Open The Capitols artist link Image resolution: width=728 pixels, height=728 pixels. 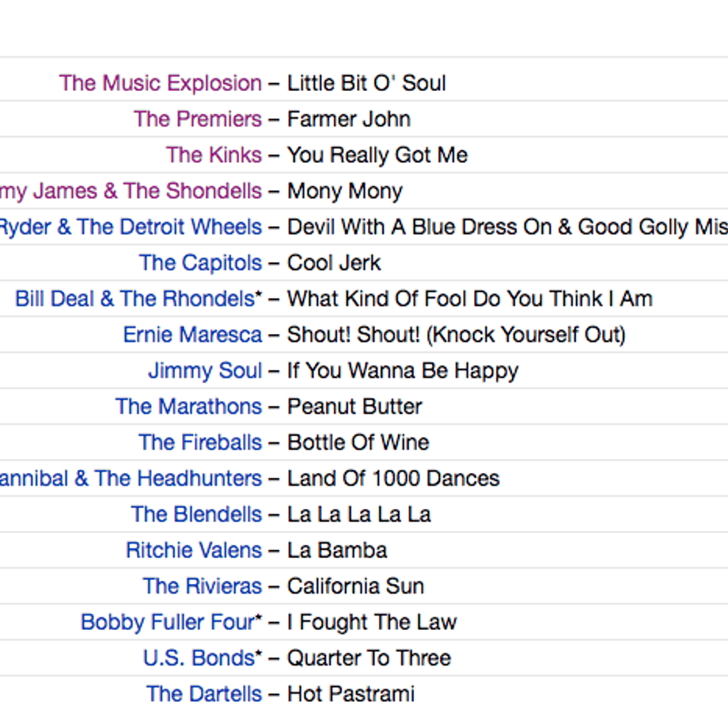(200, 264)
